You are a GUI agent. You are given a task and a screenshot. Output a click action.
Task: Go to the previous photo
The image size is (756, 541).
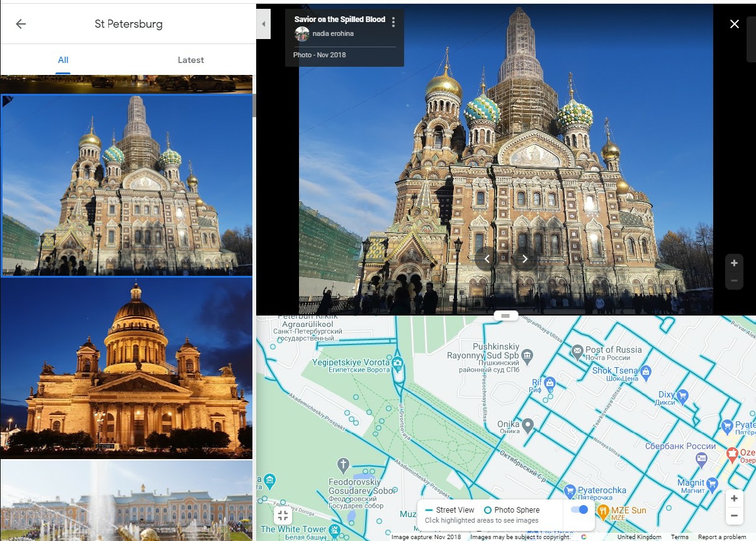tap(487, 259)
